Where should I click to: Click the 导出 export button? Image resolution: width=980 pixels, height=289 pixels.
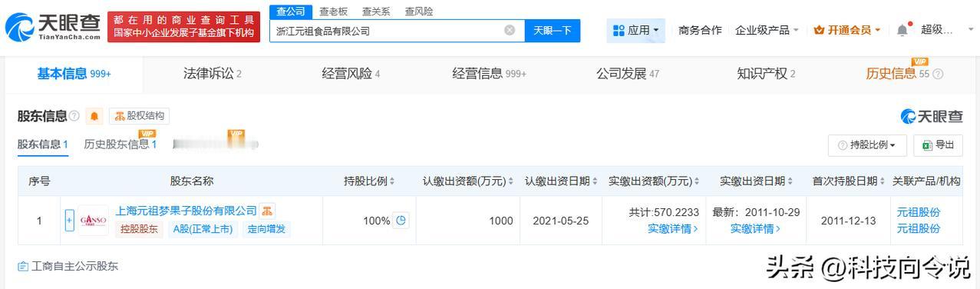[x=938, y=144]
